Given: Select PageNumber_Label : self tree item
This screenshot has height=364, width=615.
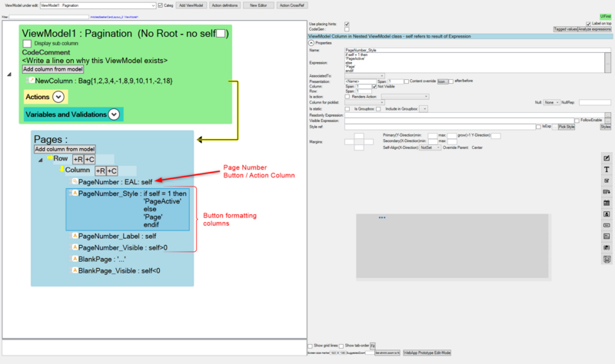Looking at the screenshot, I should (117, 237).
